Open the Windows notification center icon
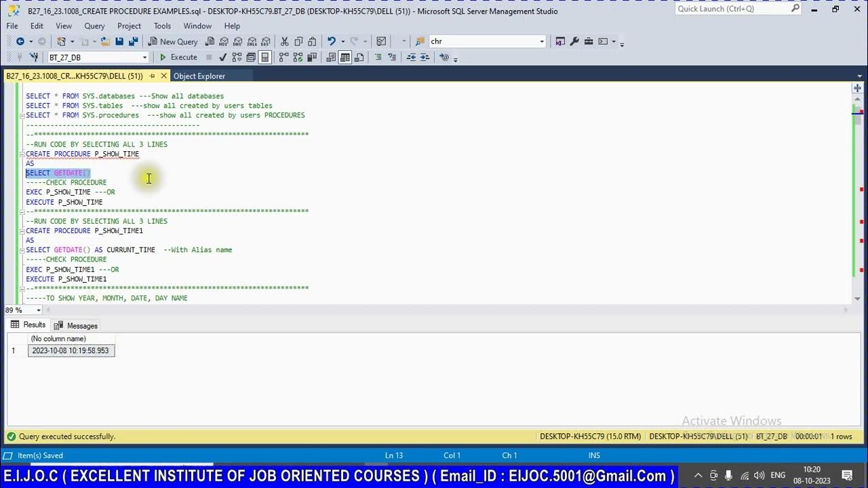The image size is (868, 488). 847,475
